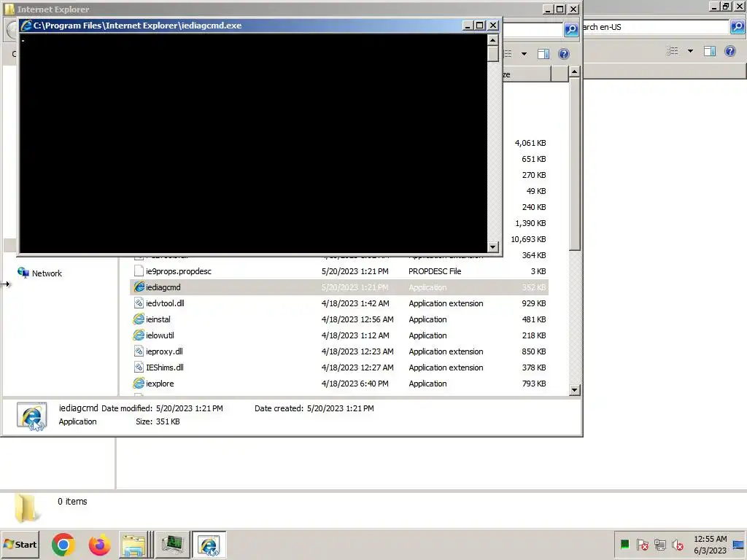Click the green square tray icon
Viewport: 747px width, 560px height.
click(x=624, y=544)
